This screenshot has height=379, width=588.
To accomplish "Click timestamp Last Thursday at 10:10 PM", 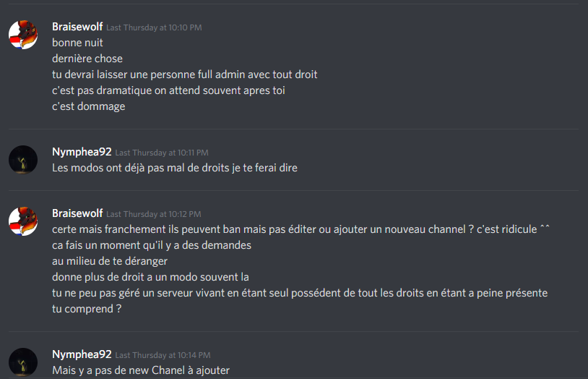I will coord(154,27).
